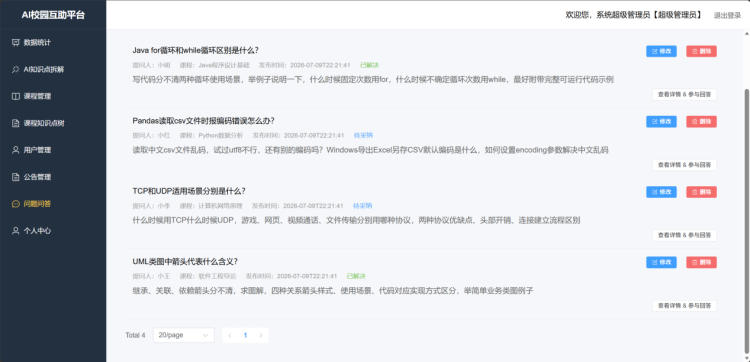750x362 pixels.
Task: Click the AI知识点拆解 sidebar icon
Action: click(15, 69)
